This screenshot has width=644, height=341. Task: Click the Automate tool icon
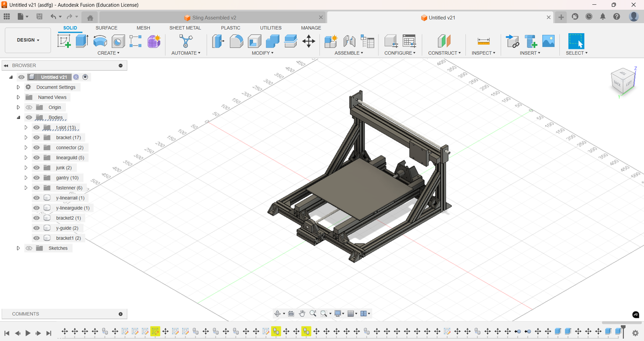(186, 41)
